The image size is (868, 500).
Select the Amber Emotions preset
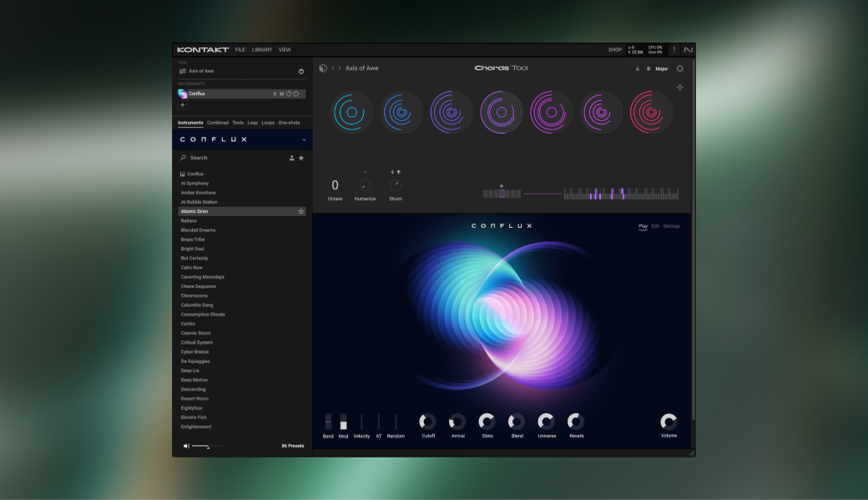tap(198, 193)
